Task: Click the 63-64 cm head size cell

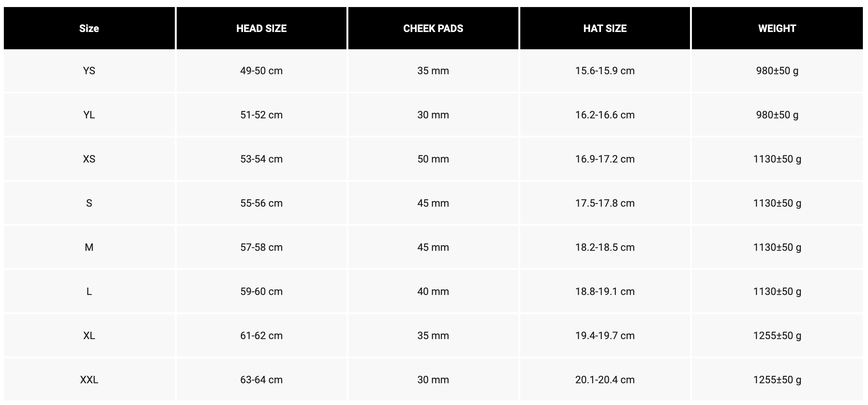Action: [x=261, y=380]
